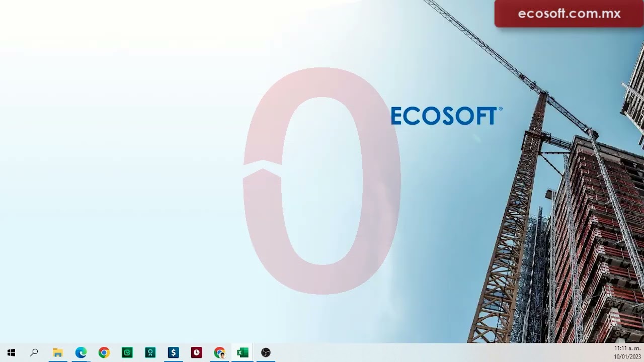
Task: Open OBS Studio from the taskbar
Action: point(266,353)
